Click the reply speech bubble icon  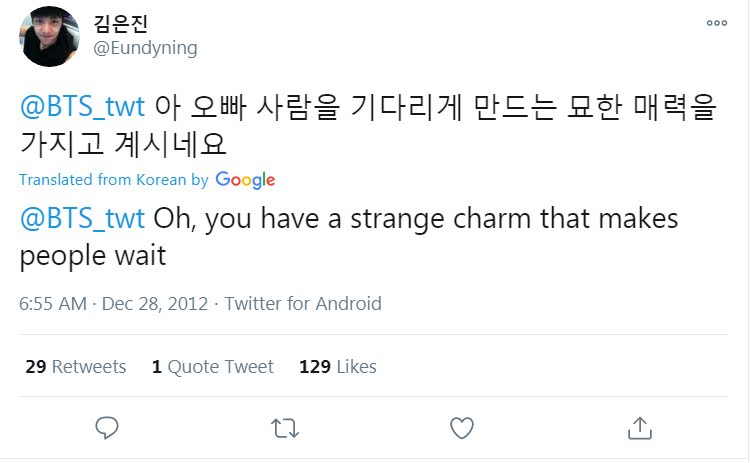point(107,428)
